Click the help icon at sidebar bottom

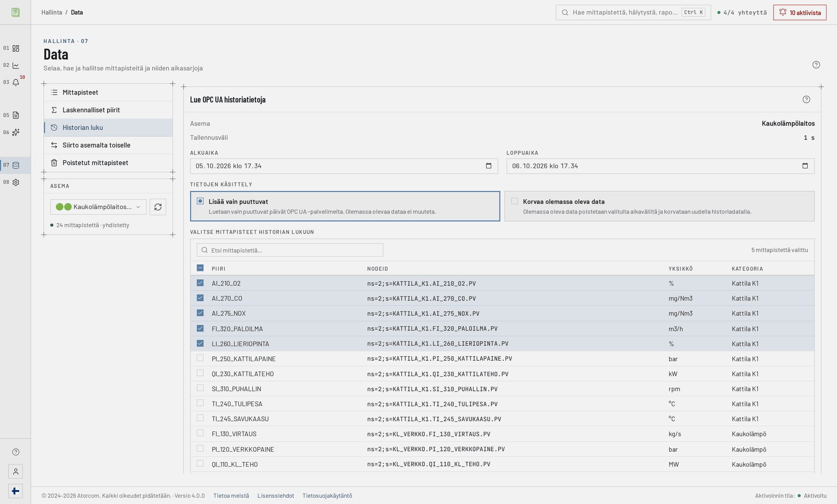[x=16, y=452]
